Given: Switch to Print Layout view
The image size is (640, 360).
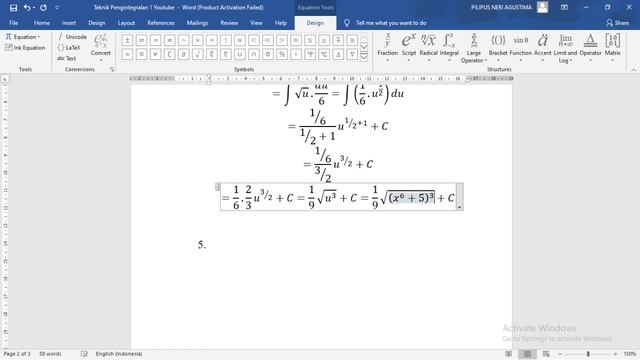Looking at the screenshot, I should [x=527, y=354].
